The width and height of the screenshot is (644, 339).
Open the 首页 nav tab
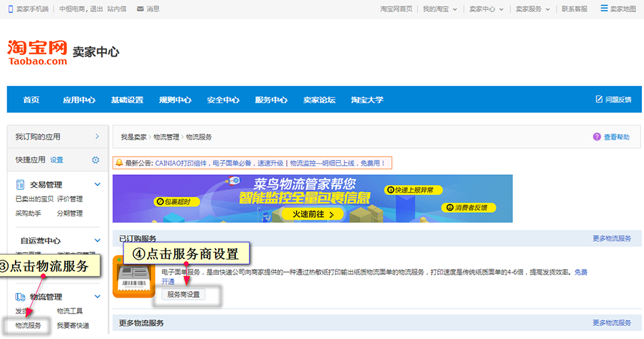click(31, 100)
